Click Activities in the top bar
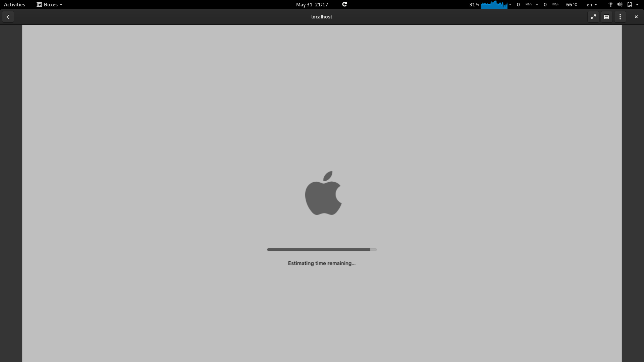 (14, 4)
